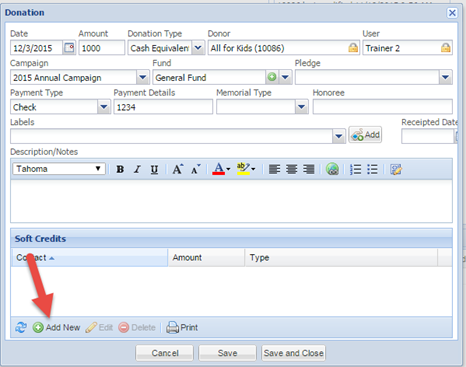The width and height of the screenshot is (466, 367).
Task: Click the Payment Details field 1234
Action: 163,107
